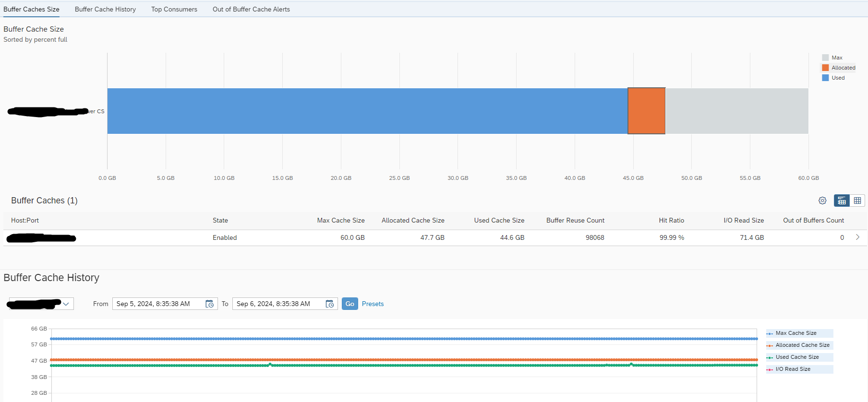Toggle Allocated Cache Size series in history legend
Screen dimensions: 868x402
pyautogui.click(x=799, y=345)
